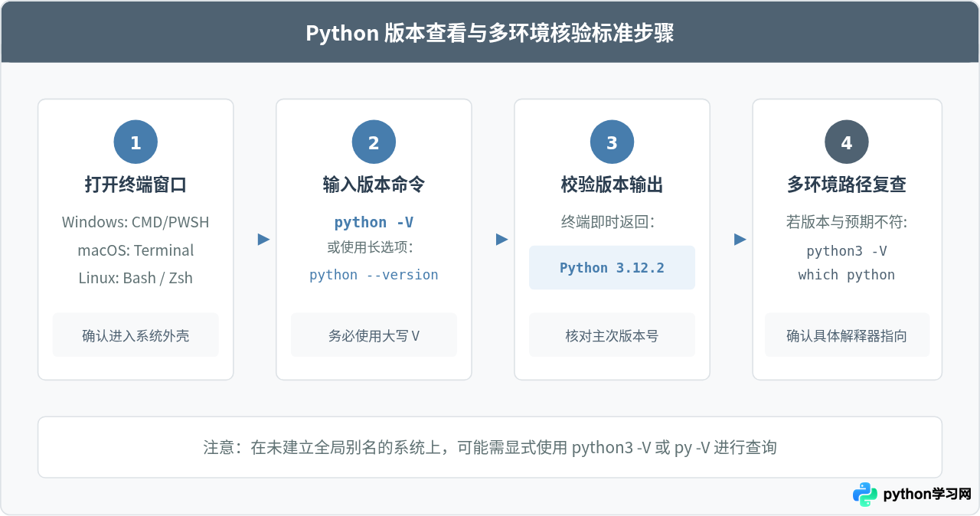
Task: Click the output box "Python 3.12.2"
Action: [612, 268]
